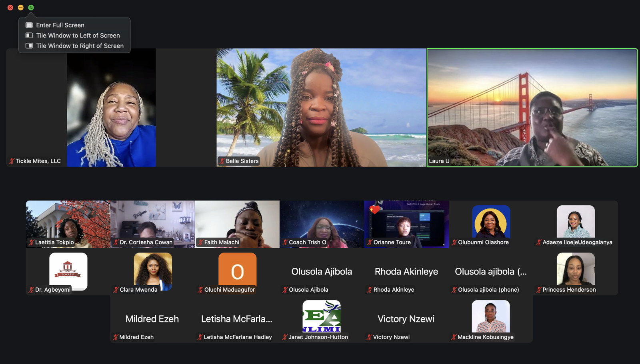Click the muted mic icon by Janet Johnson-Hutton
Viewport: 640px width, 364px height.
284,337
